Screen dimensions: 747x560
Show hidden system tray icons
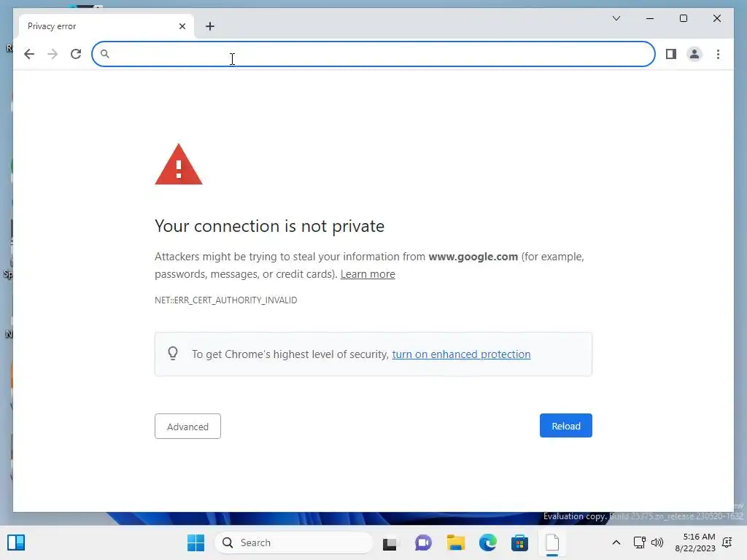coord(616,542)
